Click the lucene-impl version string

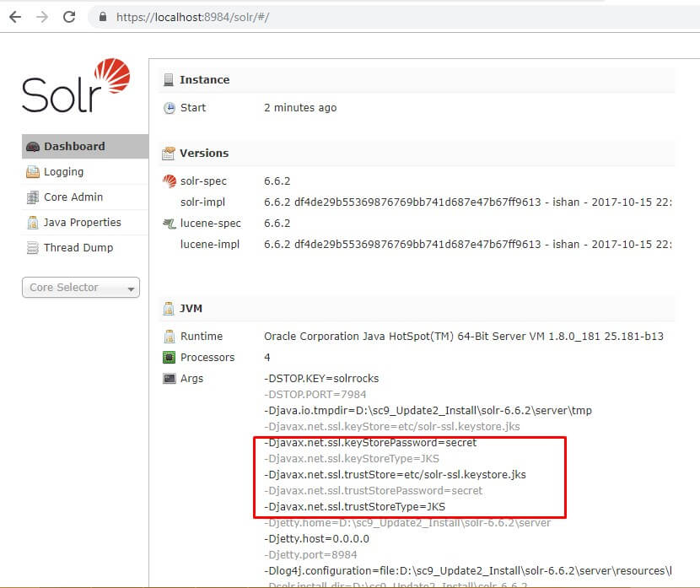click(x=467, y=244)
